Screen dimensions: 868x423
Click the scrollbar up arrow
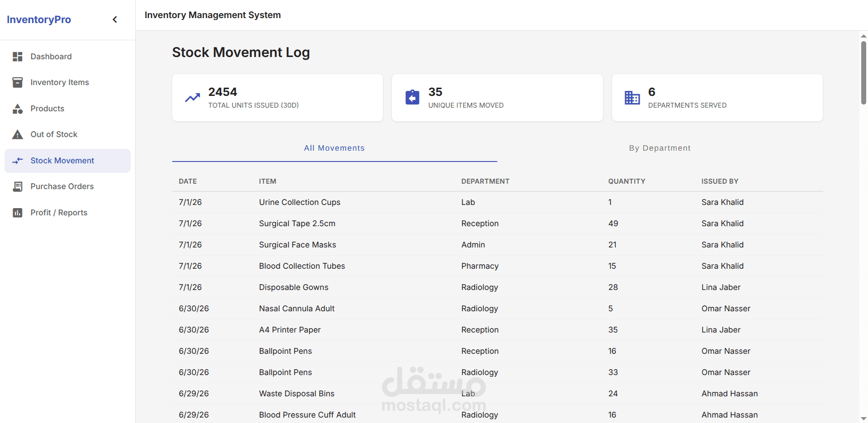[x=863, y=36]
